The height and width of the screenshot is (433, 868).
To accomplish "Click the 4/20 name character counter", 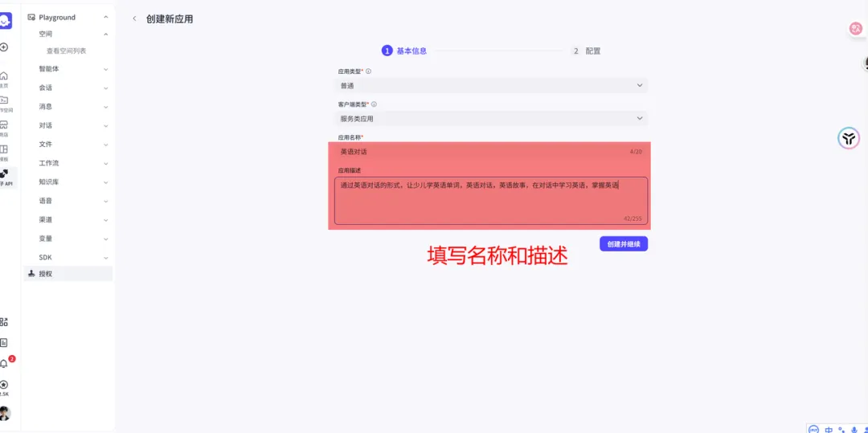I will pyautogui.click(x=636, y=152).
